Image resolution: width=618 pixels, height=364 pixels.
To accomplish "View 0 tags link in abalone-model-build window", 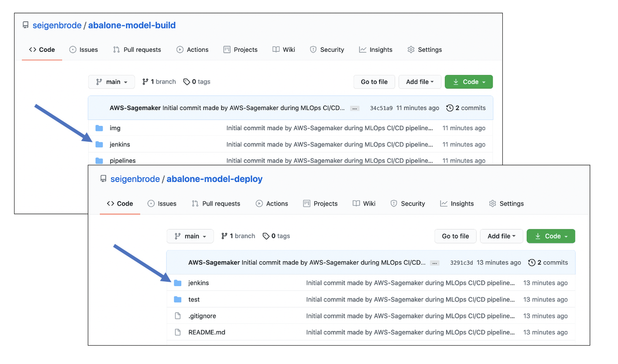I will pos(197,82).
